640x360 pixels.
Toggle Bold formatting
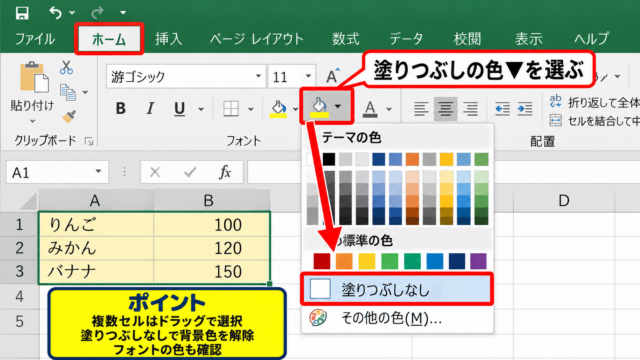pyautogui.click(x=120, y=109)
